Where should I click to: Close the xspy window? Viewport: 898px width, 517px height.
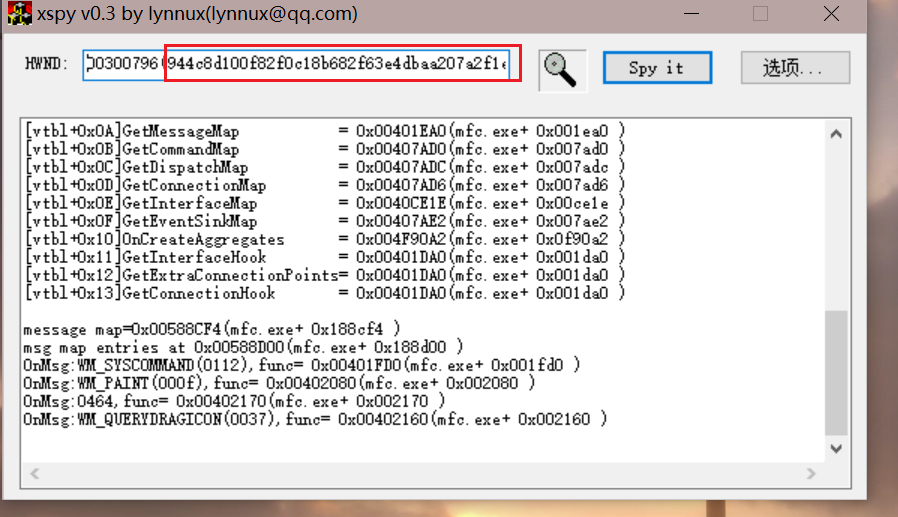831,14
